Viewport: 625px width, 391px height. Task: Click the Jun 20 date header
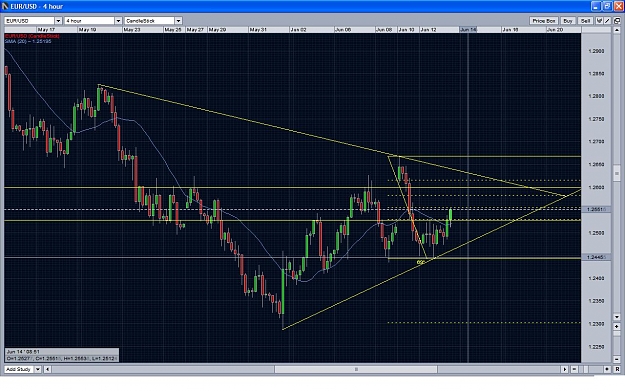tap(555, 30)
